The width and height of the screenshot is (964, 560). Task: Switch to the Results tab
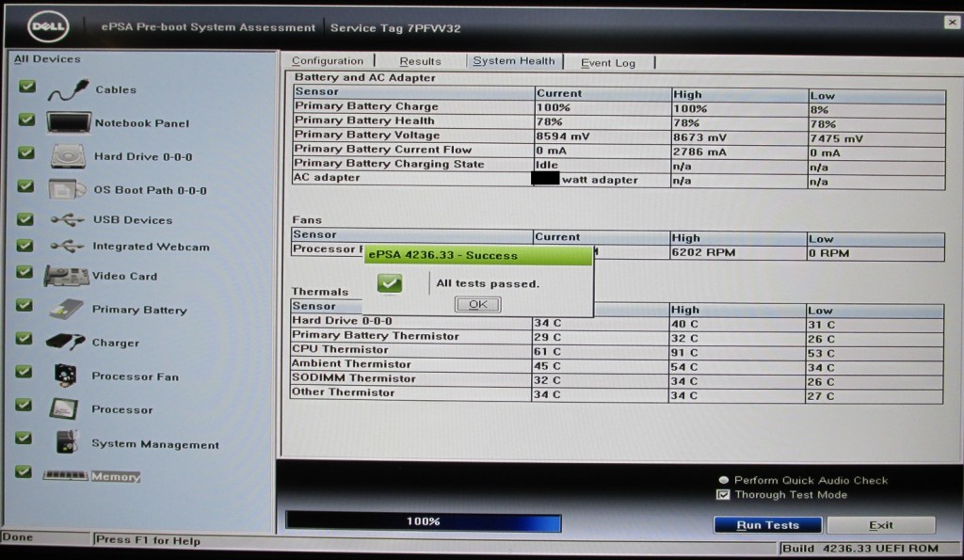pyautogui.click(x=421, y=61)
